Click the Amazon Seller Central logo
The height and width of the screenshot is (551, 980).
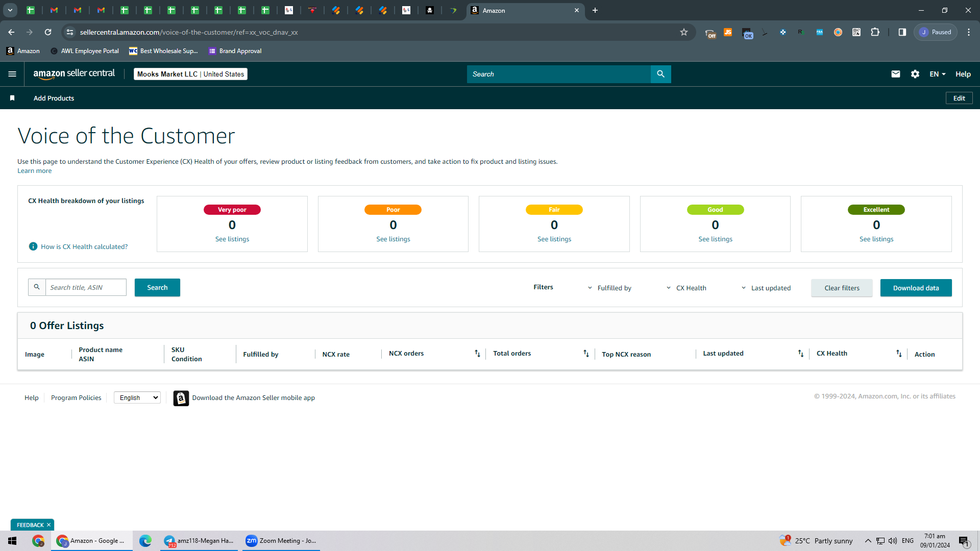coord(74,74)
